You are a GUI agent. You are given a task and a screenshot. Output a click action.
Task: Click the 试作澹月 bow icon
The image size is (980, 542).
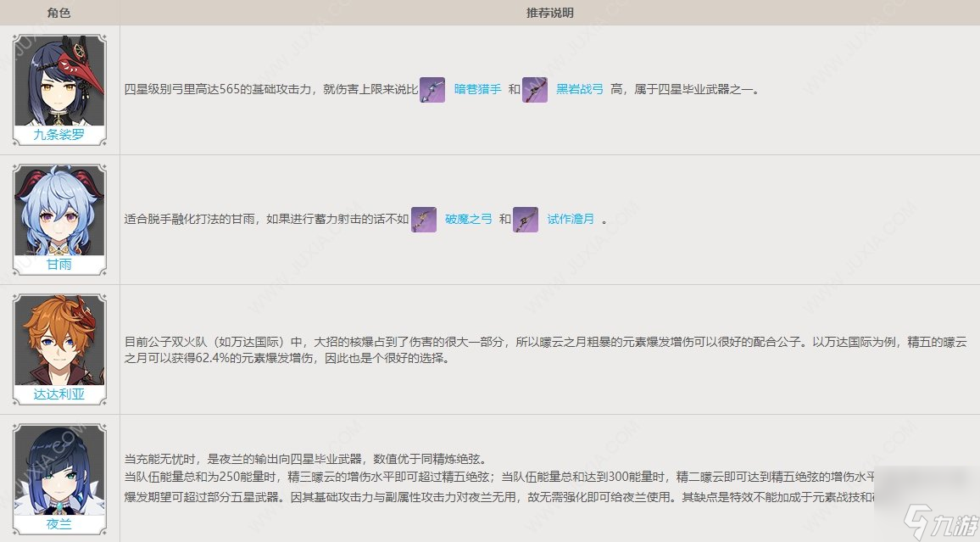tap(526, 220)
